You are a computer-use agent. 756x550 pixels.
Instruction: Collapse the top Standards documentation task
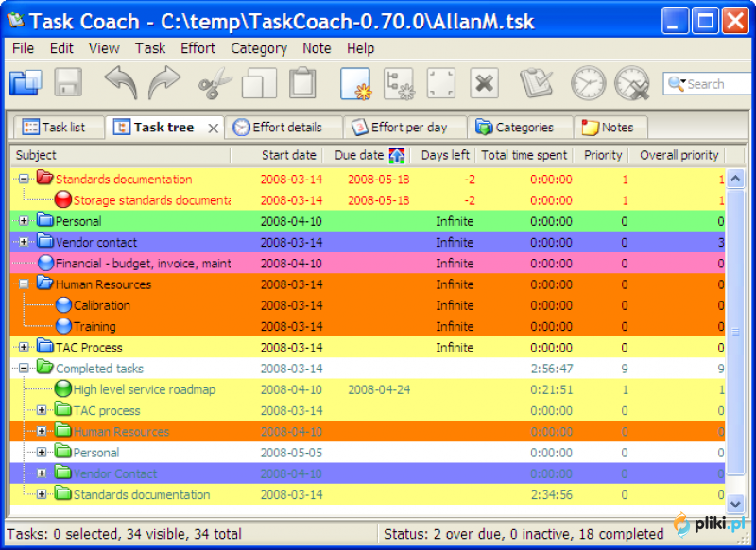click(x=24, y=179)
